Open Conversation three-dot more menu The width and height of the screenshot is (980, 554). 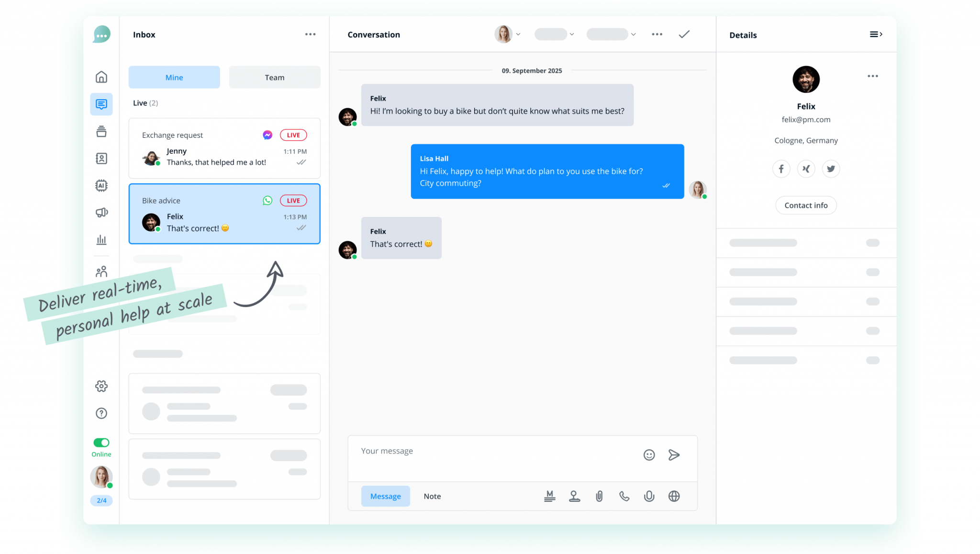(x=657, y=34)
